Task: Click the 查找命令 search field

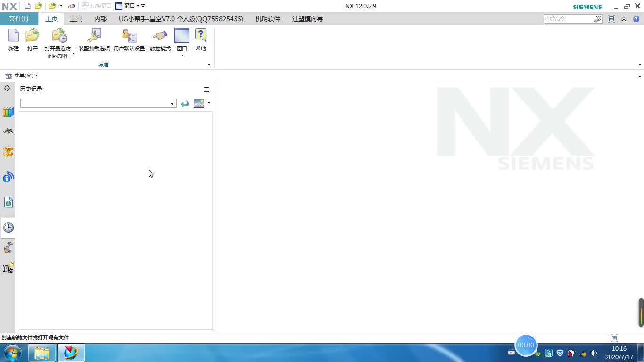Action: (x=569, y=19)
